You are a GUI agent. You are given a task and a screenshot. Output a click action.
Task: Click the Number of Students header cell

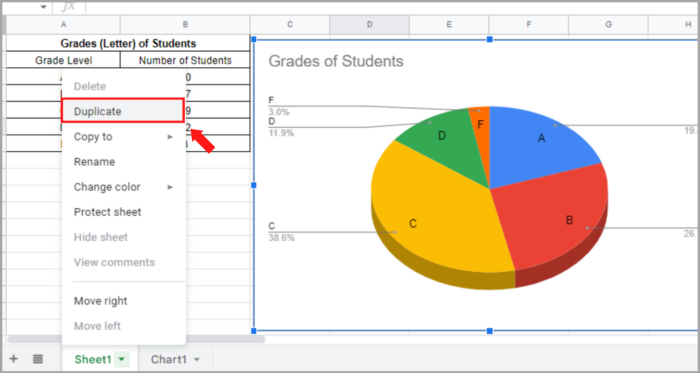(x=185, y=60)
